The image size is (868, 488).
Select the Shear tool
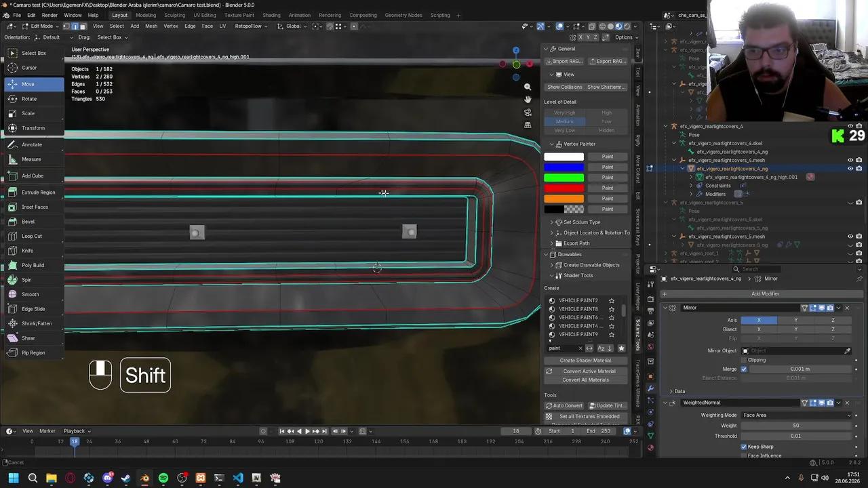click(34, 338)
